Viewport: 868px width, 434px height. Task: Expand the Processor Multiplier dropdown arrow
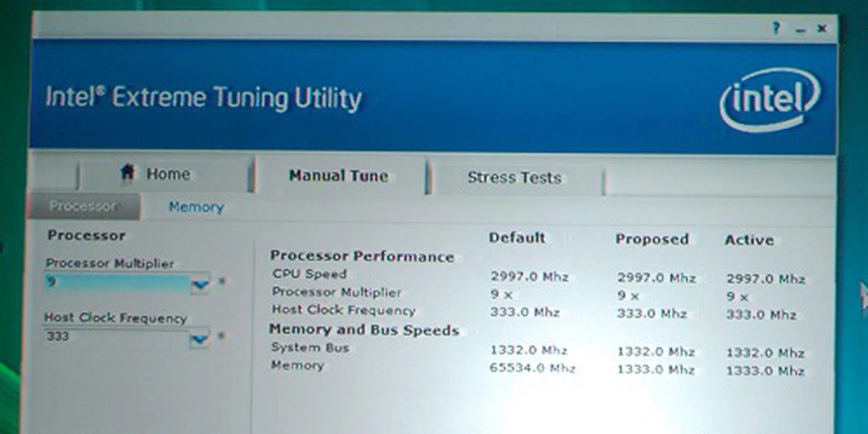[200, 285]
